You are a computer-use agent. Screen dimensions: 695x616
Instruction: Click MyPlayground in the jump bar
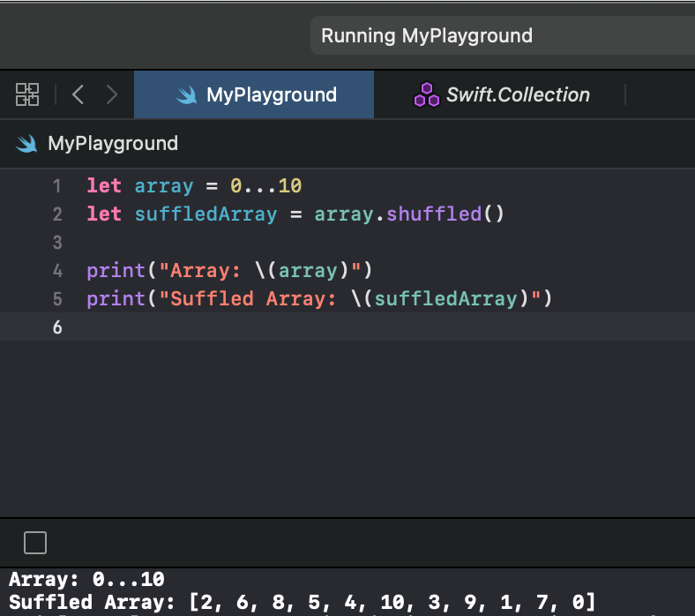pyautogui.click(x=113, y=143)
